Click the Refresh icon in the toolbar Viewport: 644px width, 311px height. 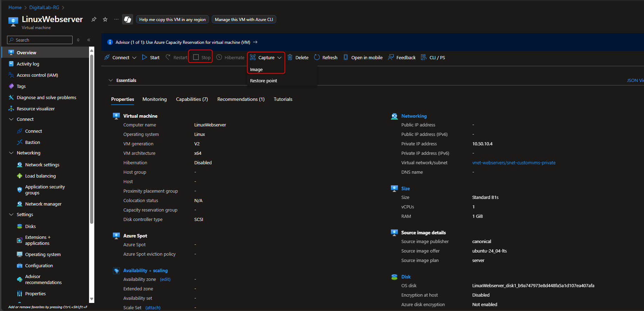point(317,57)
